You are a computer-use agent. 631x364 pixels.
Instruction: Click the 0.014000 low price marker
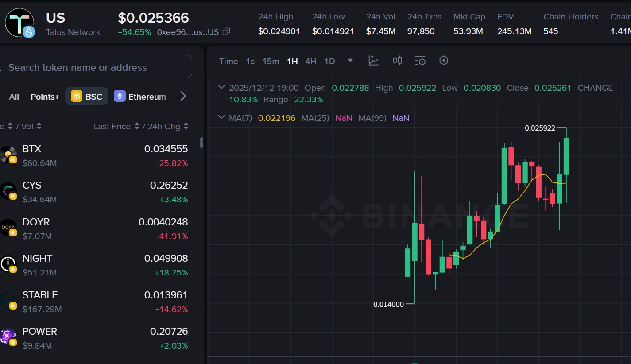click(388, 304)
